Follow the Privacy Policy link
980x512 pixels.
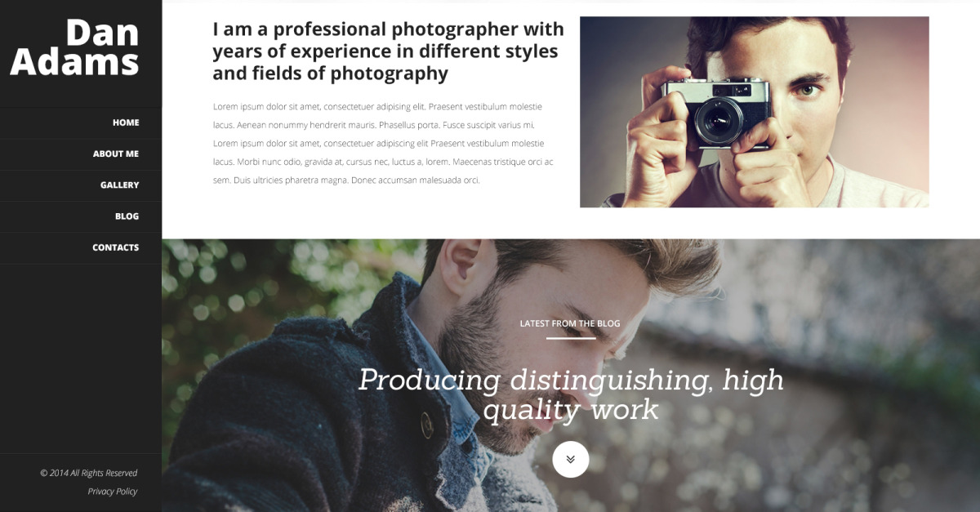[113, 492]
